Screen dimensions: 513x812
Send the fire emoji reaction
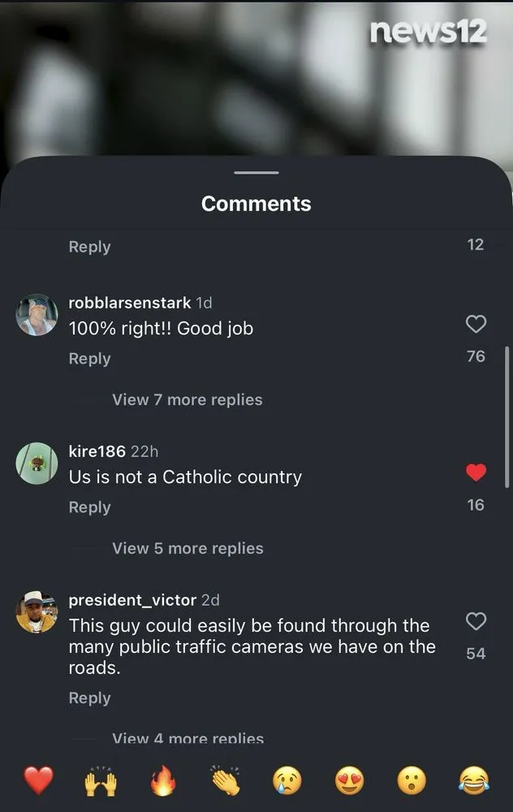[x=163, y=780]
